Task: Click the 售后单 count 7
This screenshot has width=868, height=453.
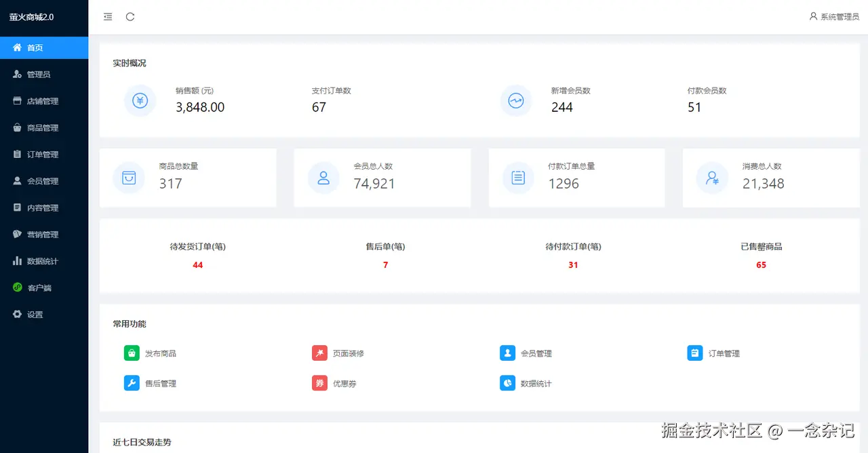Action: 385,265
